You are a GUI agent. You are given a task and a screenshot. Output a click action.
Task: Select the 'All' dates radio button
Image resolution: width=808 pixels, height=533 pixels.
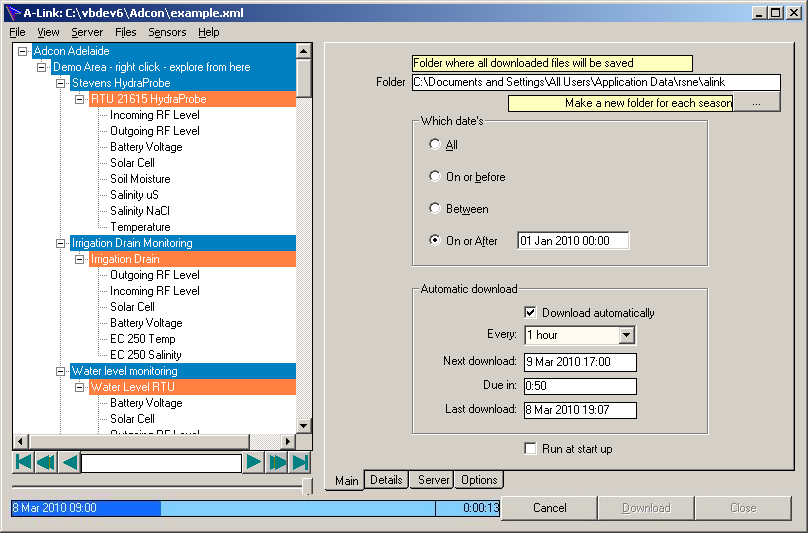(434, 145)
